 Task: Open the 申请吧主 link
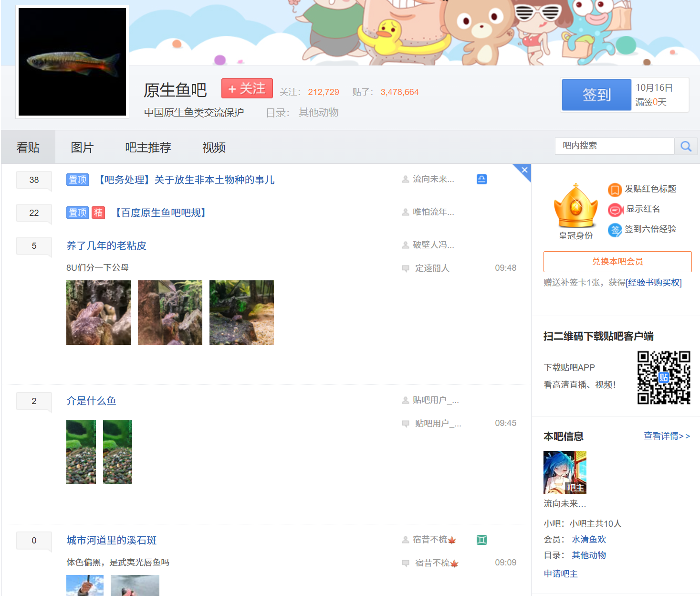[560, 574]
